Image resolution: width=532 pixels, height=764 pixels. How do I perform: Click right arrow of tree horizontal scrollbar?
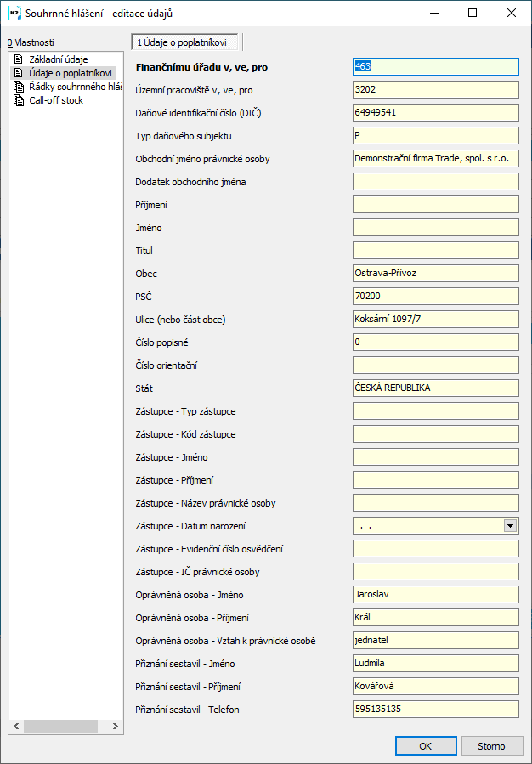[x=116, y=726]
